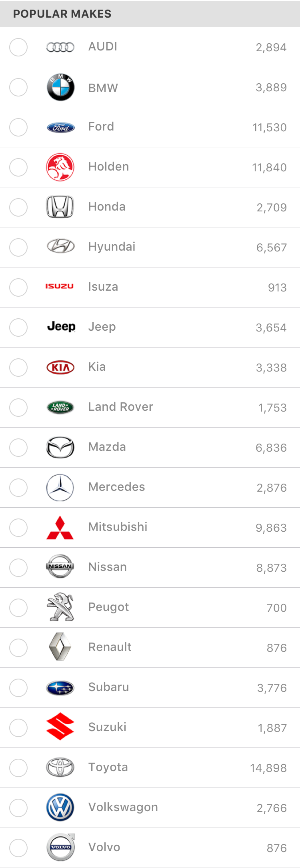Click the Jeep listing count 3,654
The width and height of the screenshot is (300, 868).
pyautogui.click(x=271, y=328)
